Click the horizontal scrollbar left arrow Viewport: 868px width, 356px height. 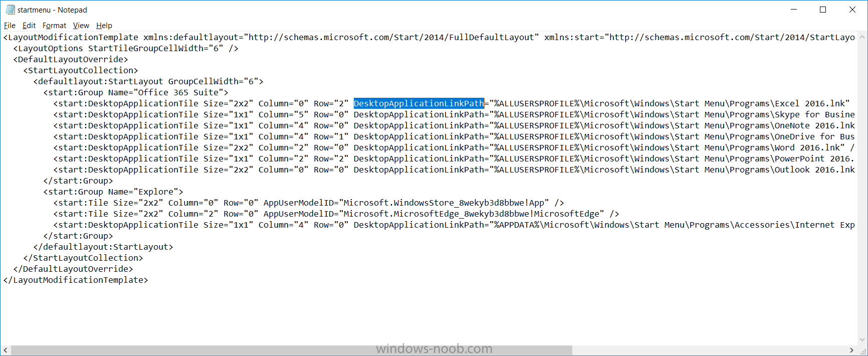coord(6,350)
